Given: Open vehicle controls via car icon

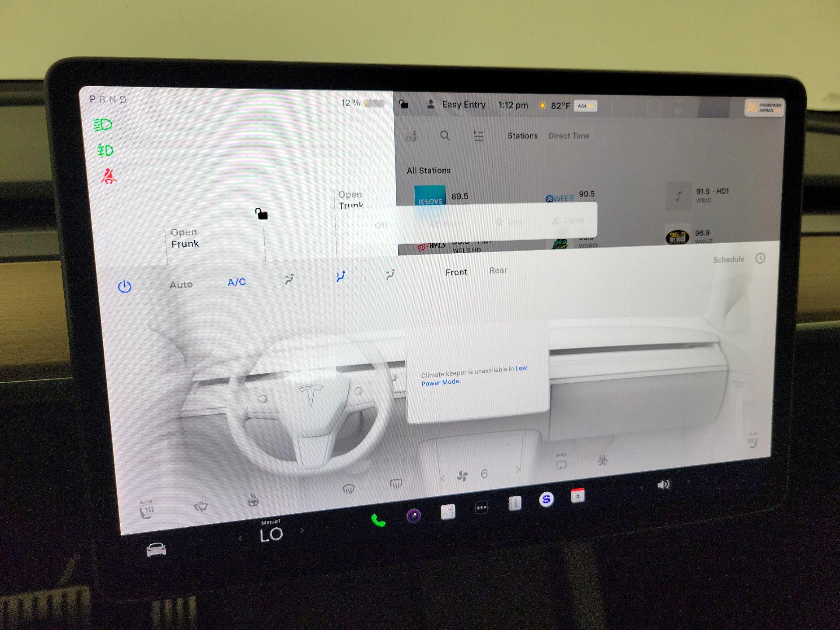Looking at the screenshot, I should 156,549.
